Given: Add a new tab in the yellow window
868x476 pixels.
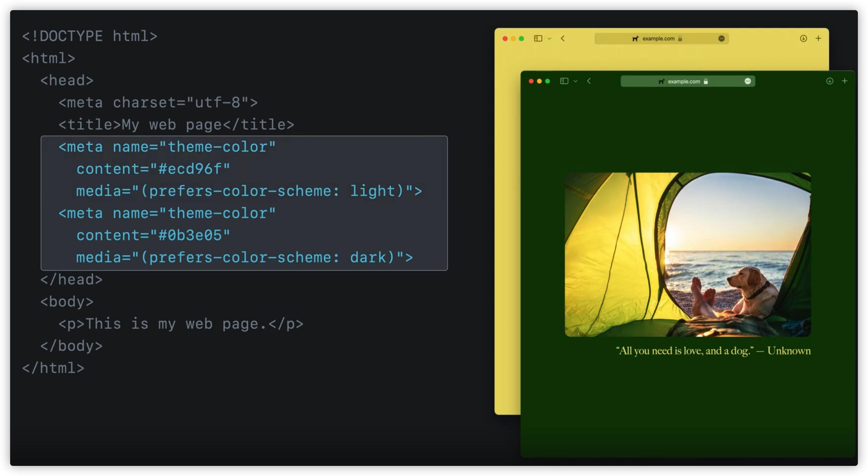Looking at the screenshot, I should pyautogui.click(x=818, y=38).
